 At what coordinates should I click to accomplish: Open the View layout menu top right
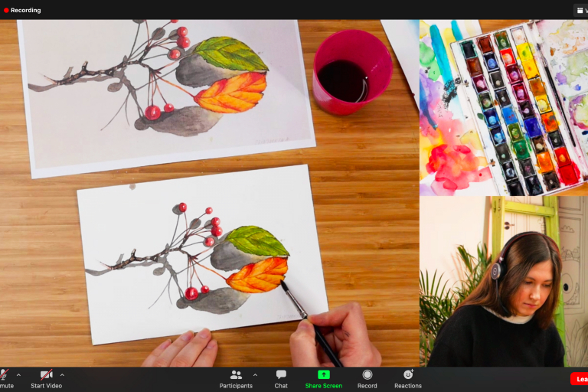pos(580,10)
